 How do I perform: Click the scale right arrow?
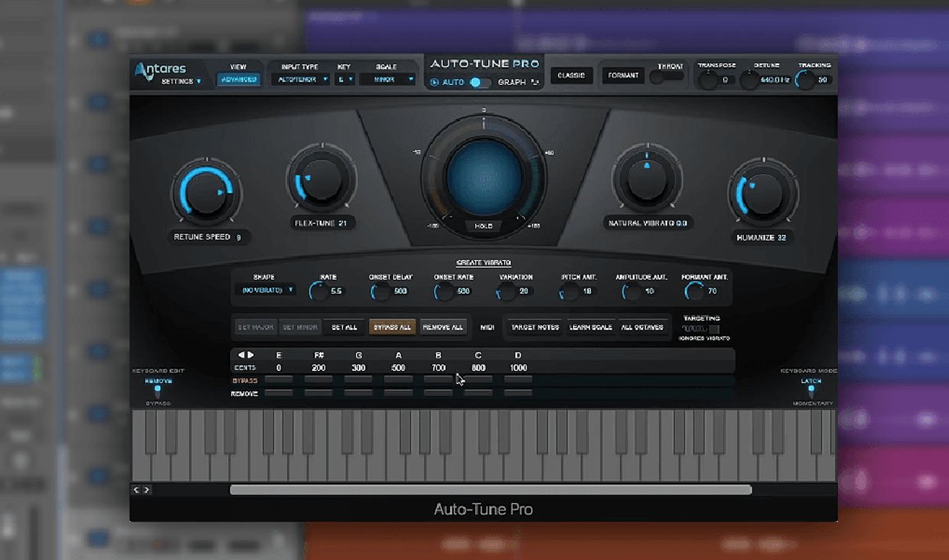tap(250, 355)
